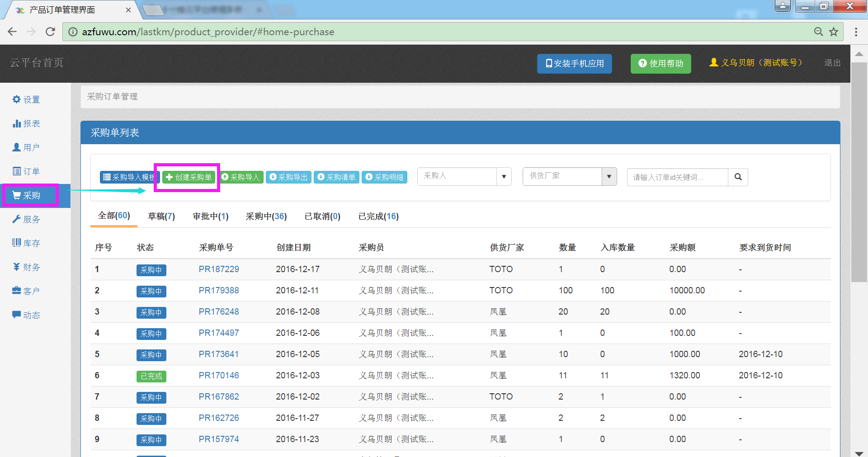Image resolution: width=868 pixels, height=457 pixels.
Task: Click the 安装手机应用 button
Action: coord(574,64)
